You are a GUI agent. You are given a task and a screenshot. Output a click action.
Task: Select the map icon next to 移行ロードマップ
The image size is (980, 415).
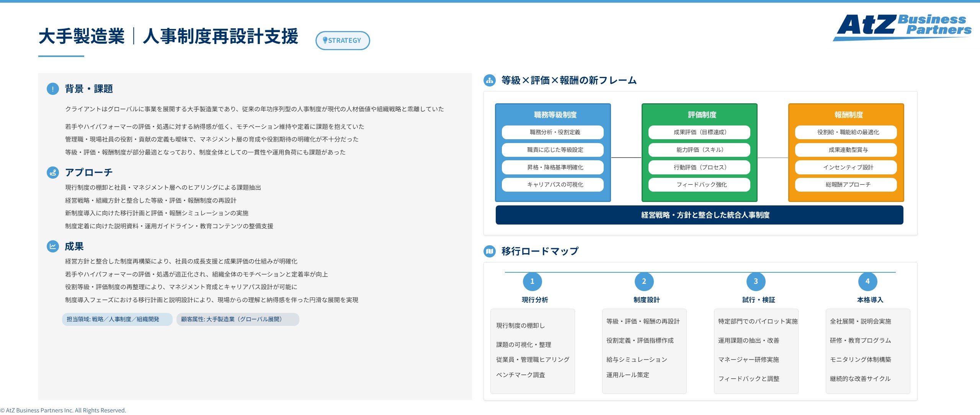pos(489,252)
